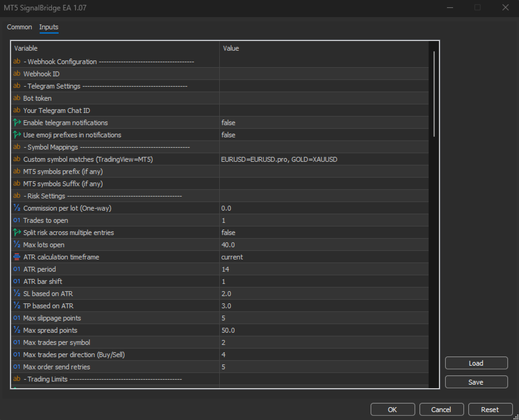The height and width of the screenshot is (420, 519).
Task: Click the string icon beside Your Telegram Chat ID
Action: click(17, 110)
